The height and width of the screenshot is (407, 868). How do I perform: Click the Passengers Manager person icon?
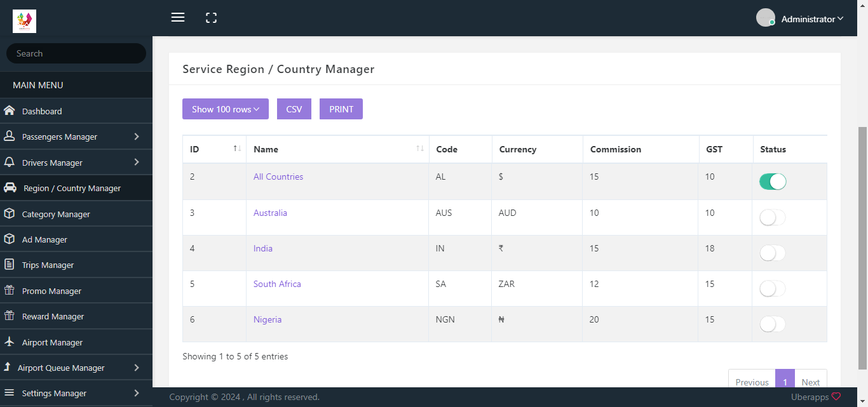coord(10,136)
